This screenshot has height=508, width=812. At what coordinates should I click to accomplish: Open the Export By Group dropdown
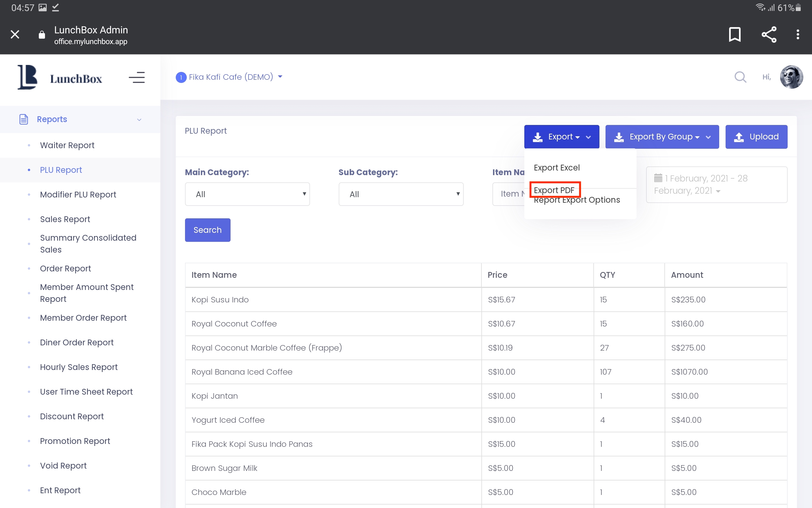(x=662, y=137)
